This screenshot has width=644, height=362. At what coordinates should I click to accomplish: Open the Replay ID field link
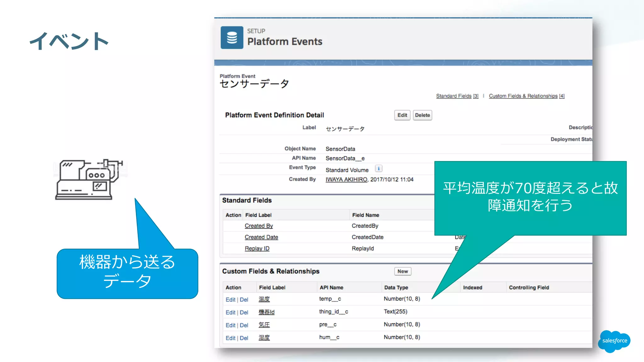point(257,248)
